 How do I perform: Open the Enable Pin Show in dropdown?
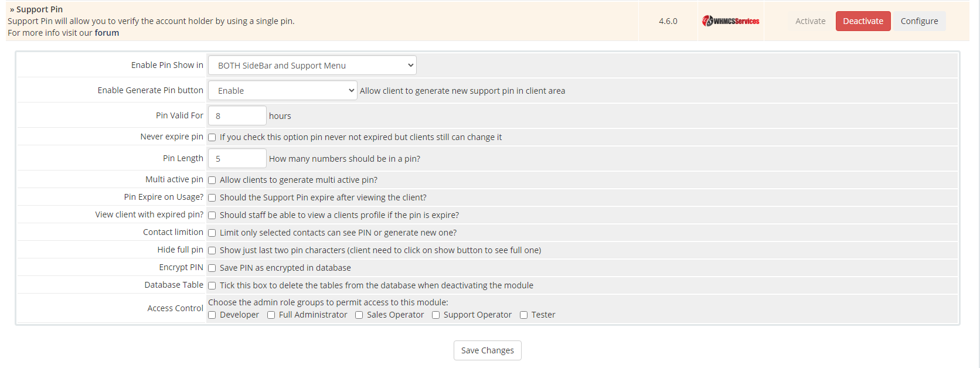(x=312, y=66)
